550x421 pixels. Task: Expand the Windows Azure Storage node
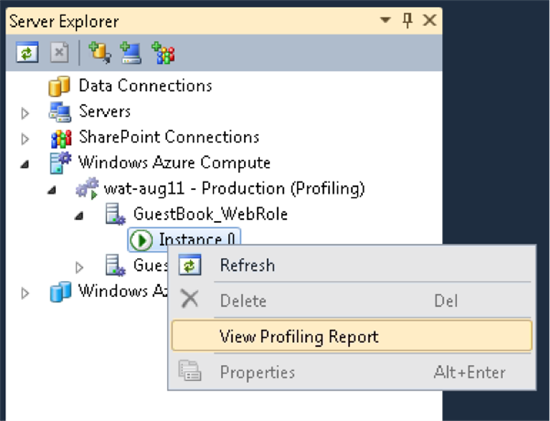tap(25, 293)
